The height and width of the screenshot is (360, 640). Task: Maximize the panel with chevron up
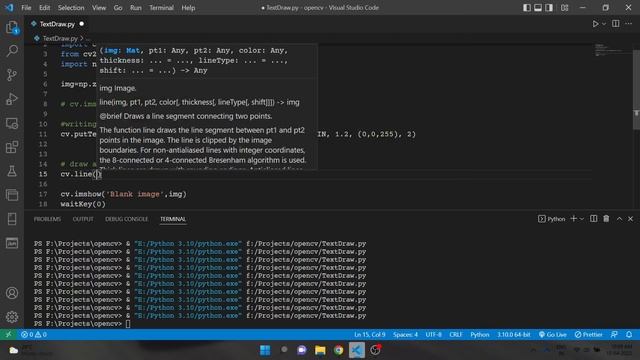(619, 219)
